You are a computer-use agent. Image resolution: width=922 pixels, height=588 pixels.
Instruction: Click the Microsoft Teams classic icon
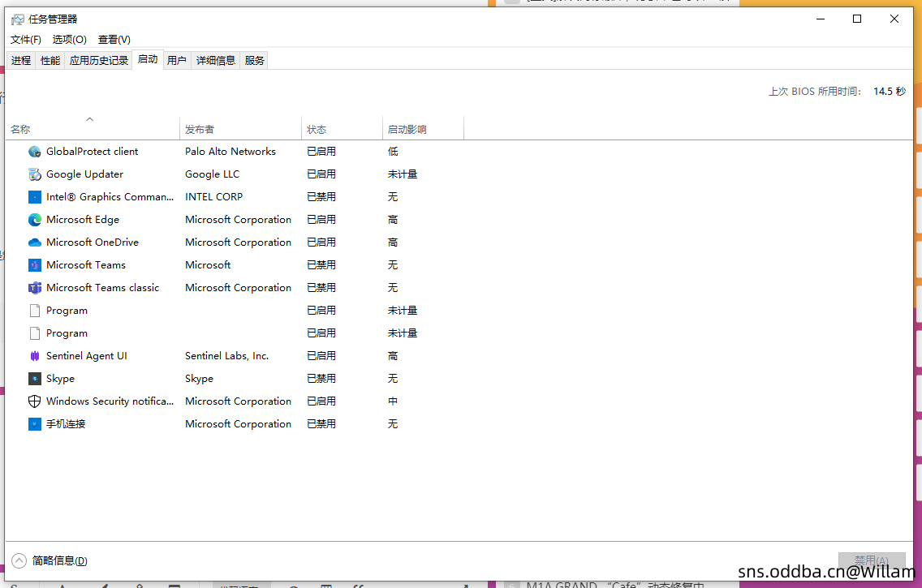35,288
